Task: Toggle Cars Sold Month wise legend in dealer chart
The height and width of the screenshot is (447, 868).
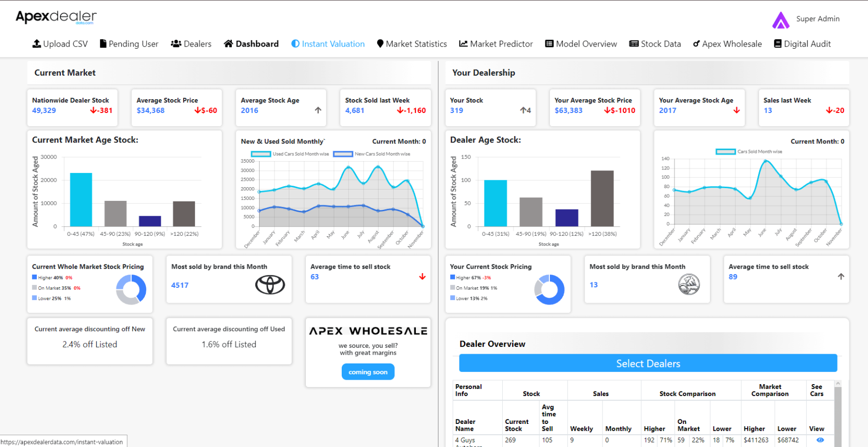Action: tap(749, 152)
